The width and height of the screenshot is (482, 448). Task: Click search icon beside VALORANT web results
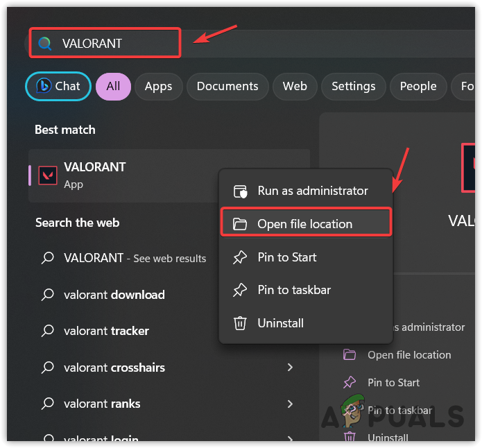pyautogui.click(x=48, y=258)
